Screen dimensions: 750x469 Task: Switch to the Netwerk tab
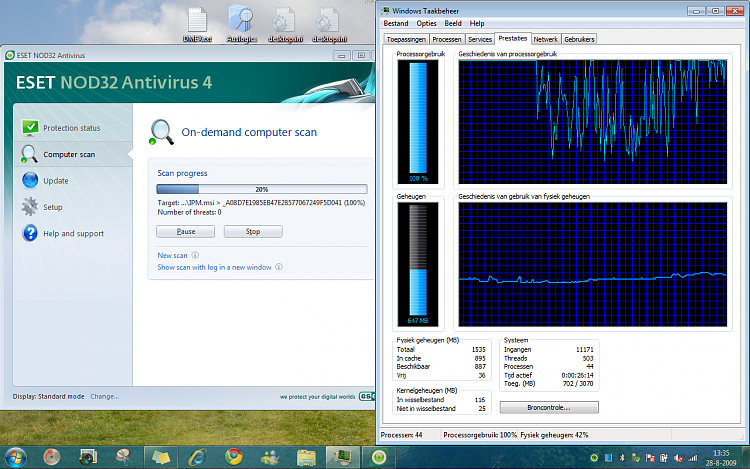(x=546, y=39)
